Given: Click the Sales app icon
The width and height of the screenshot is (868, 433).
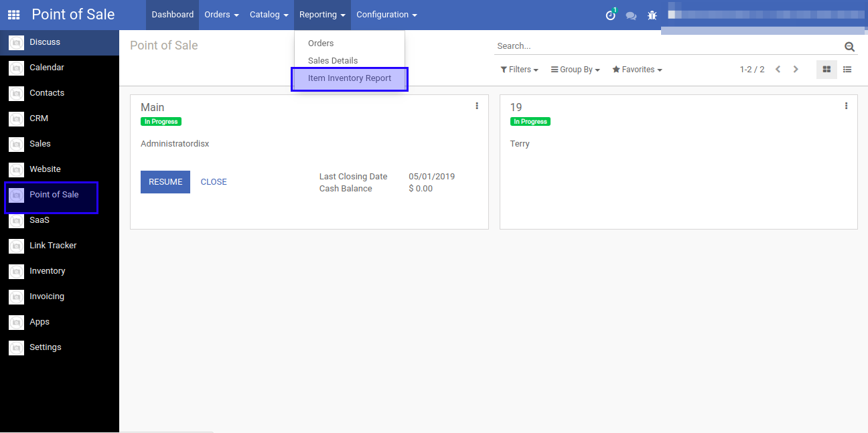Looking at the screenshot, I should 17,144.
